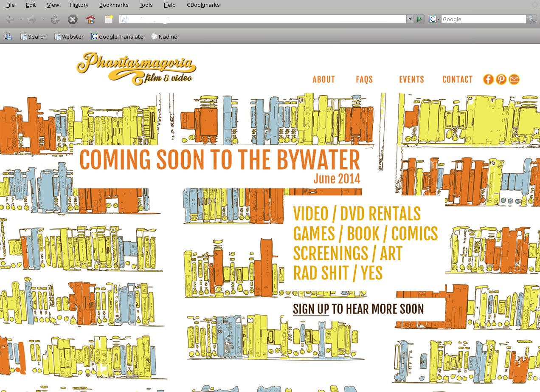The width and height of the screenshot is (540, 392).
Task: Open the Nadine bookmark
Action: (164, 37)
